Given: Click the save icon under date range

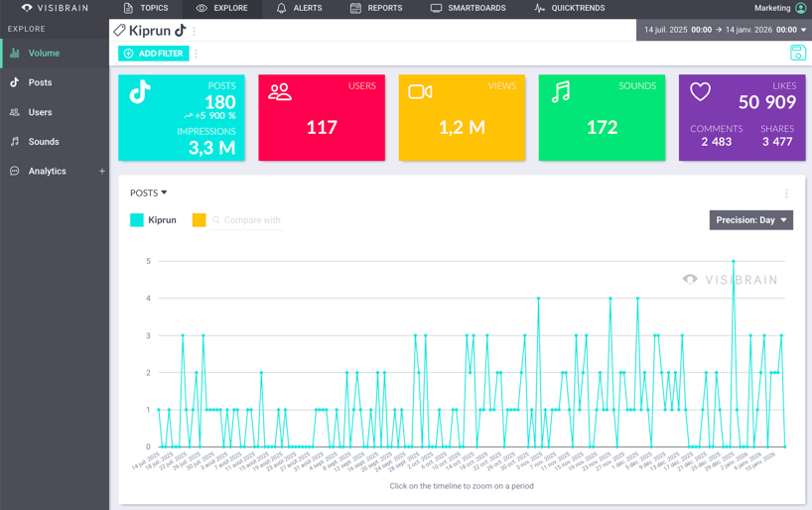Looking at the screenshot, I should coord(797,53).
